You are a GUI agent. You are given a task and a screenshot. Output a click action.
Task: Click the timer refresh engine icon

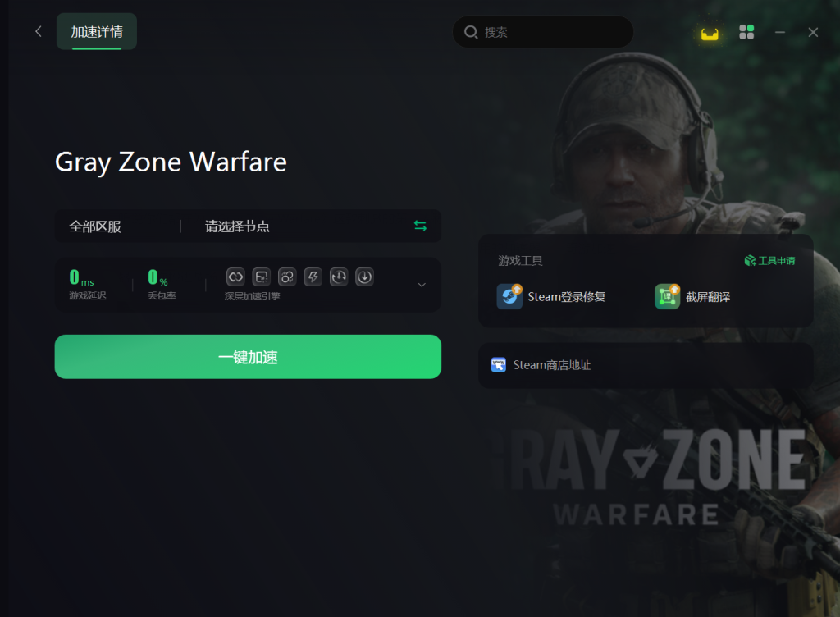point(339,277)
